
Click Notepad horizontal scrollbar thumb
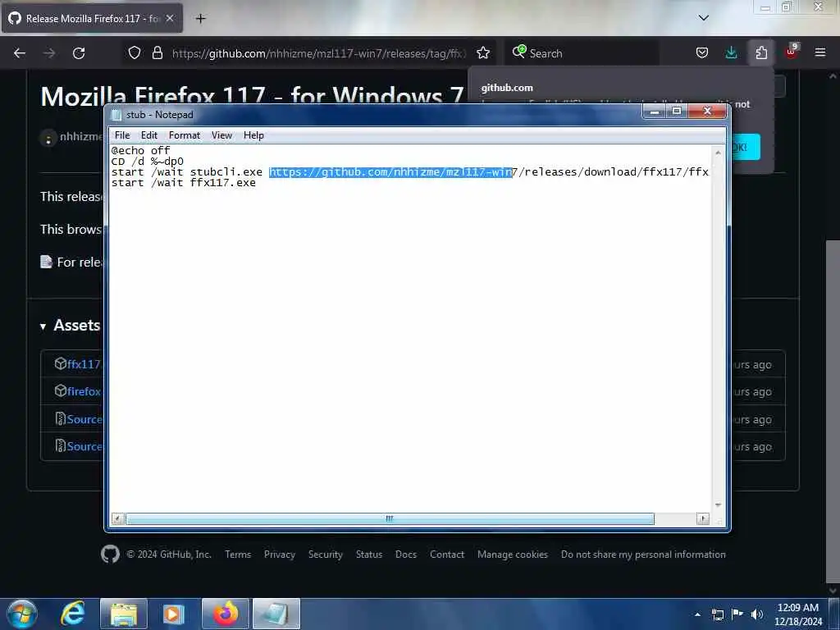390,518
